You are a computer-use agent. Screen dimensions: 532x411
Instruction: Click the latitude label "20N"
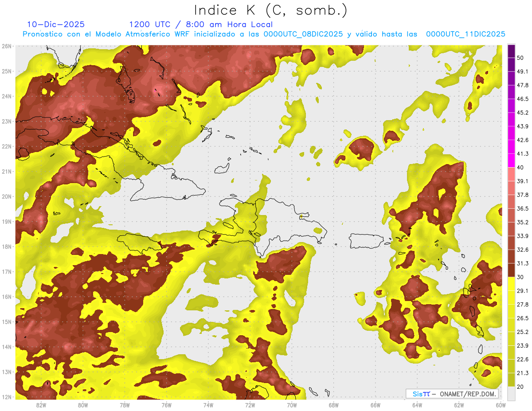point(7,196)
